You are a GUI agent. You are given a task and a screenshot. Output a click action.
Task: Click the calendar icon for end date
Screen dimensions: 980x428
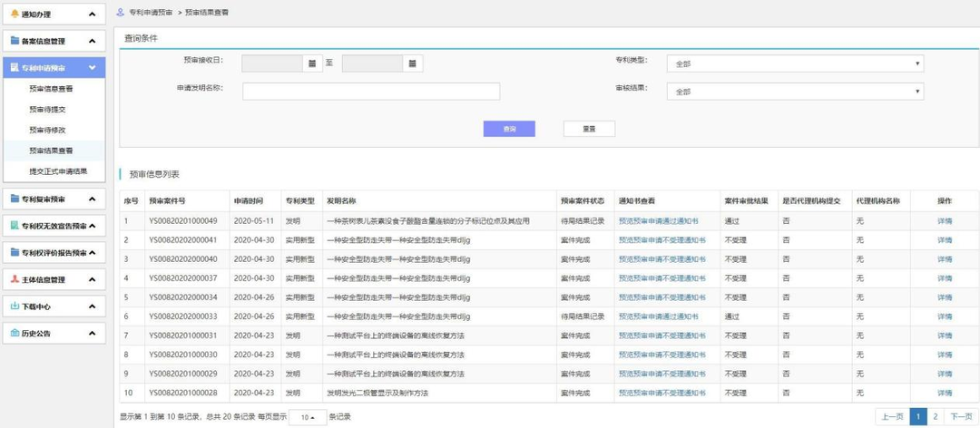point(413,63)
